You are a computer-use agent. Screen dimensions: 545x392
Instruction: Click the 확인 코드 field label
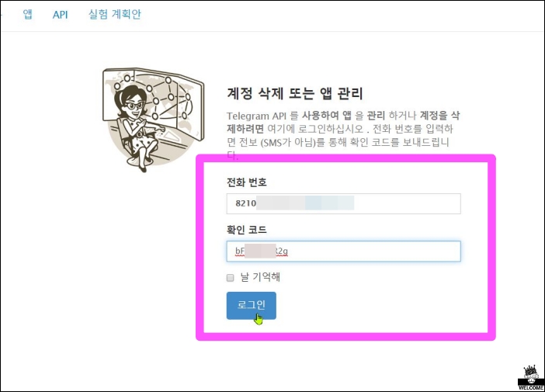tap(246, 229)
